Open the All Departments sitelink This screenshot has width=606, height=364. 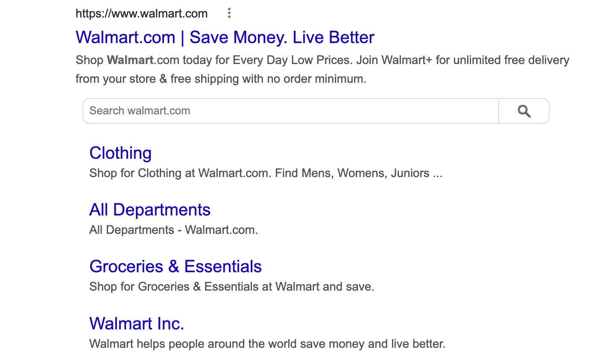[150, 210]
